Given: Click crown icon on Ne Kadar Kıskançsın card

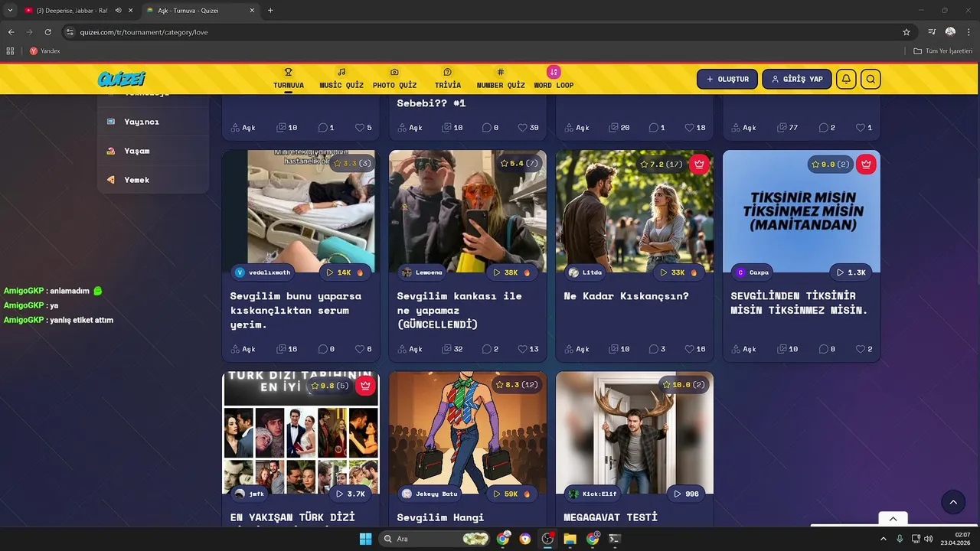Looking at the screenshot, I should [x=698, y=164].
